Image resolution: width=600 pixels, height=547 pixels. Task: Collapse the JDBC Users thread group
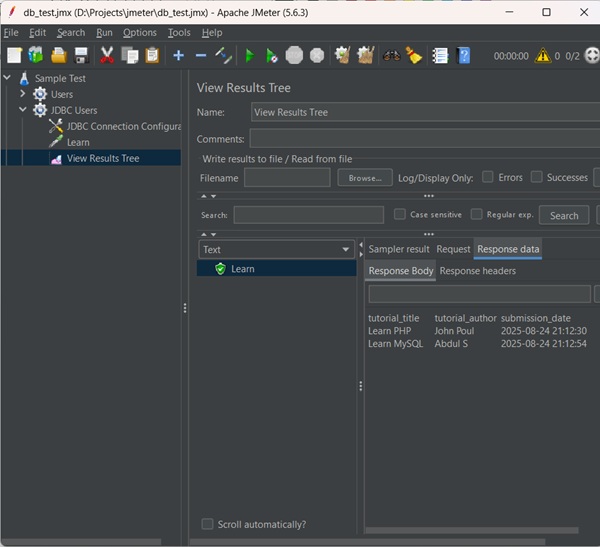[23, 109]
